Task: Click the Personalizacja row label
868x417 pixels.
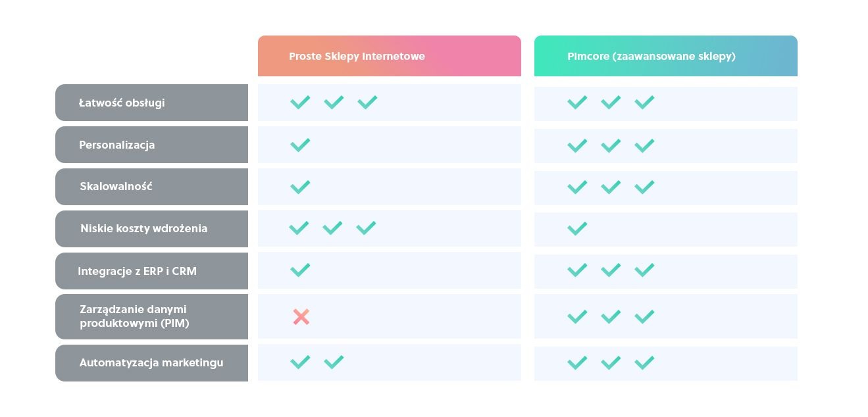Action: point(117,145)
